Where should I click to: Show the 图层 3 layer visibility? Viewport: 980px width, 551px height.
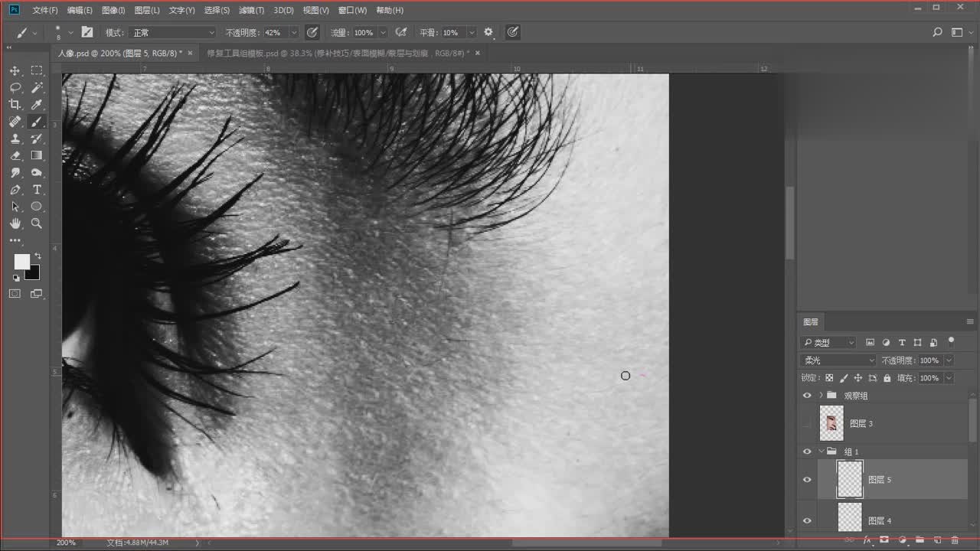click(x=806, y=423)
